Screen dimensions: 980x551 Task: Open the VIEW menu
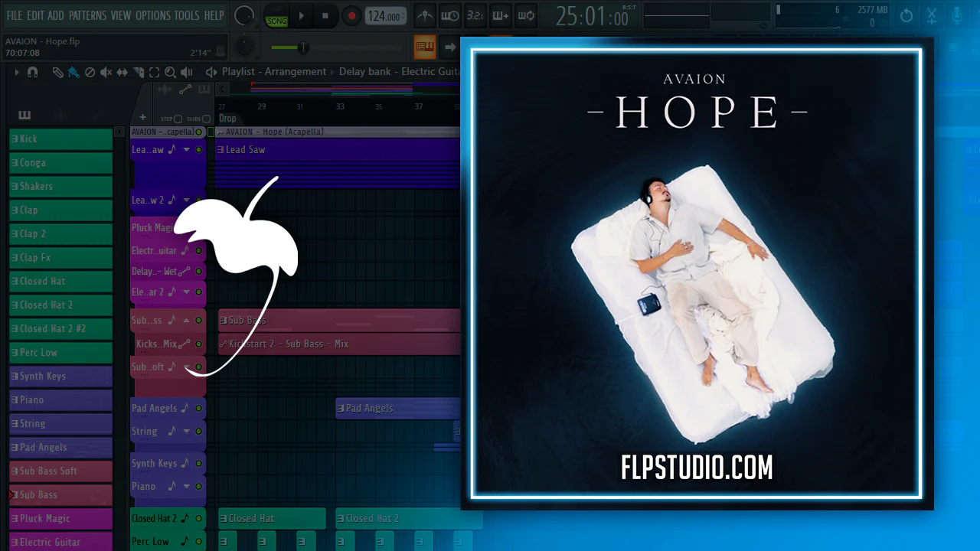click(121, 15)
